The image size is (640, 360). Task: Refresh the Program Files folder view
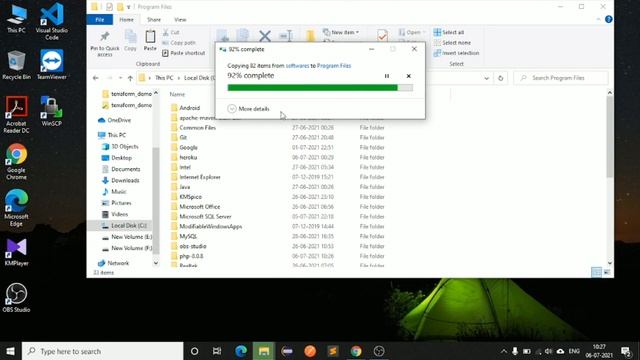pyautogui.click(x=501, y=78)
